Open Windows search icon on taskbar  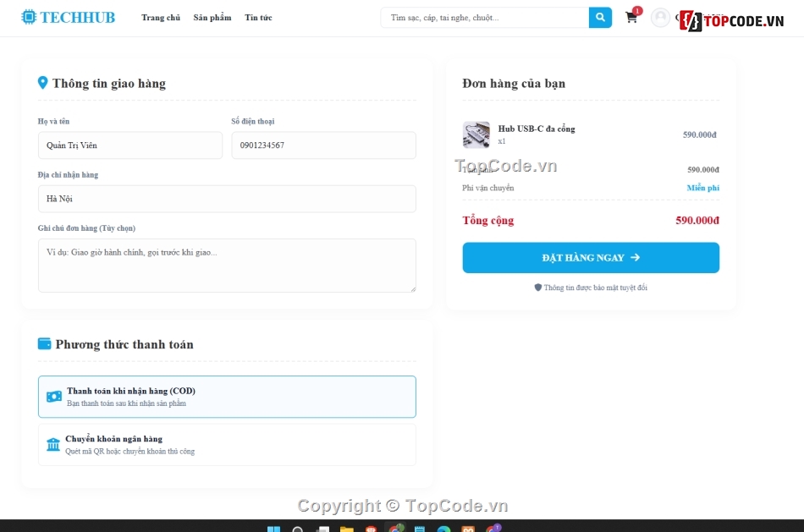298,529
